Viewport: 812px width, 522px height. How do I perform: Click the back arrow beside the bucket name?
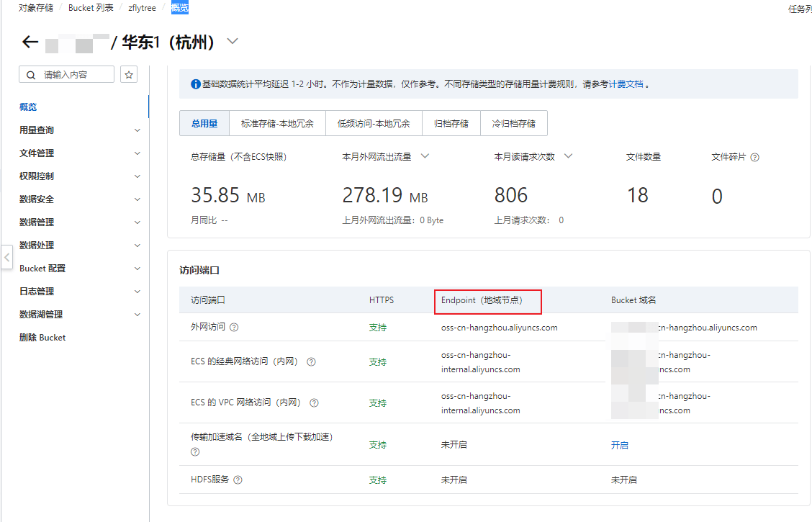pos(30,42)
